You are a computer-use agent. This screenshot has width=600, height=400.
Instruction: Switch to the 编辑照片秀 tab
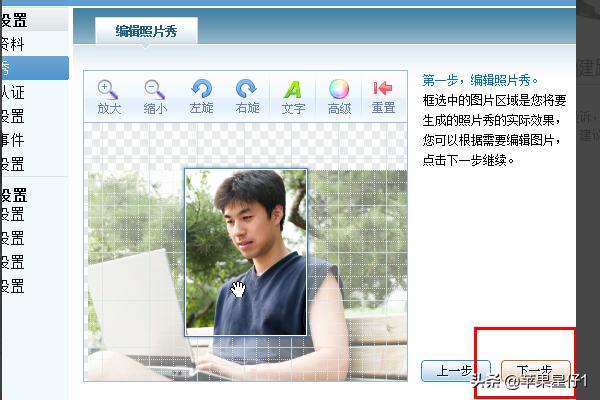pos(146,31)
